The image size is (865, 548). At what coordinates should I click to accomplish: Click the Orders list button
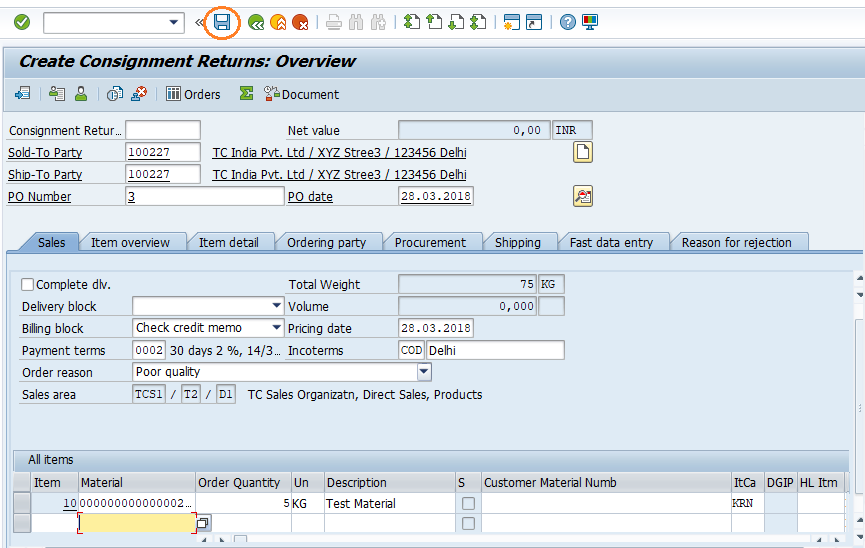(194, 94)
